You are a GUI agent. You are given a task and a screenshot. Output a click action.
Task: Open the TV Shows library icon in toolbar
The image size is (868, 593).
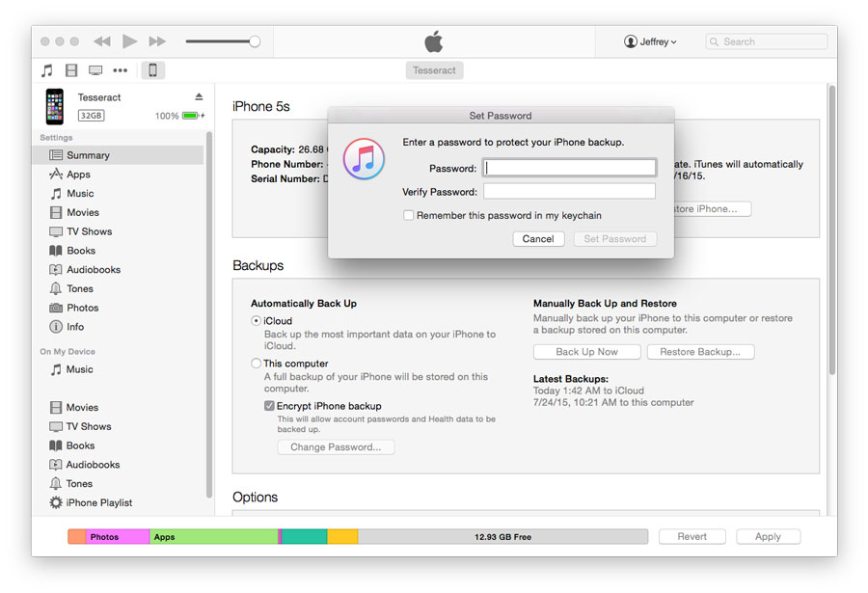pyautogui.click(x=95, y=70)
